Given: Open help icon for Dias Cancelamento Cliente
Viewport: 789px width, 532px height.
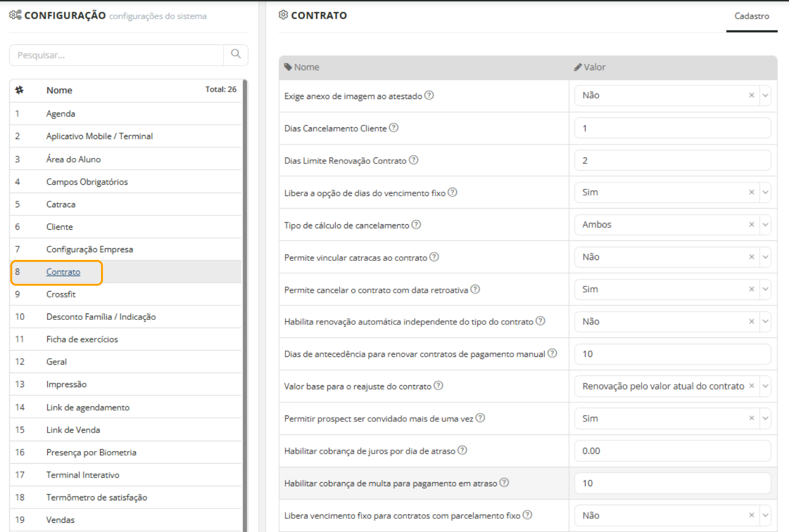Looking at the screenshot, I should 394,128.
